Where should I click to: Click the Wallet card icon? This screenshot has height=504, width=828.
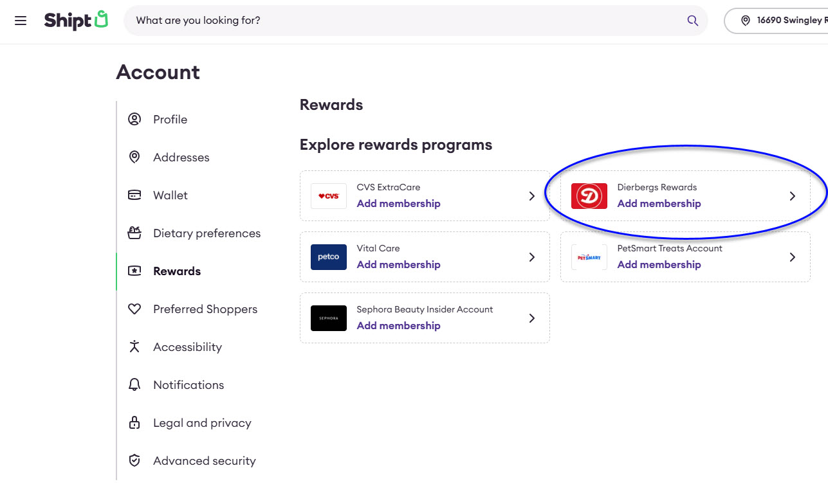click(x=134, y=195)
